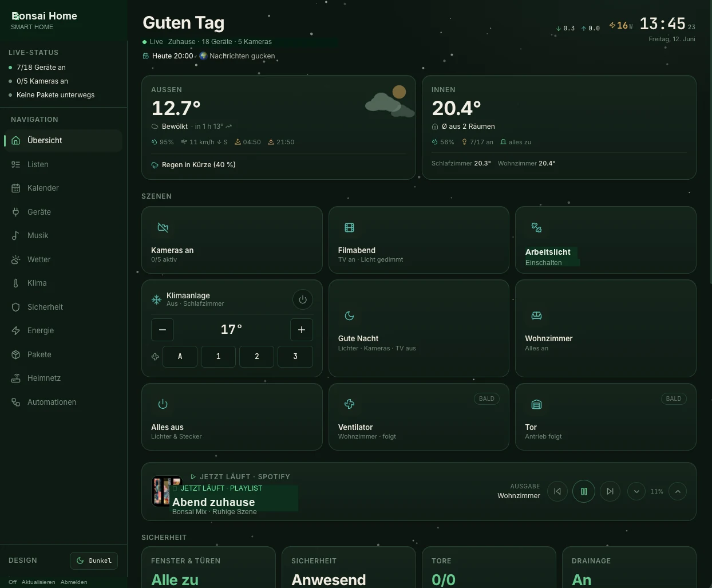The image size is (712, 588).
Task: Click the fan icon in Ventilator card
Action: pyautogui.click(x=349, y=404)
